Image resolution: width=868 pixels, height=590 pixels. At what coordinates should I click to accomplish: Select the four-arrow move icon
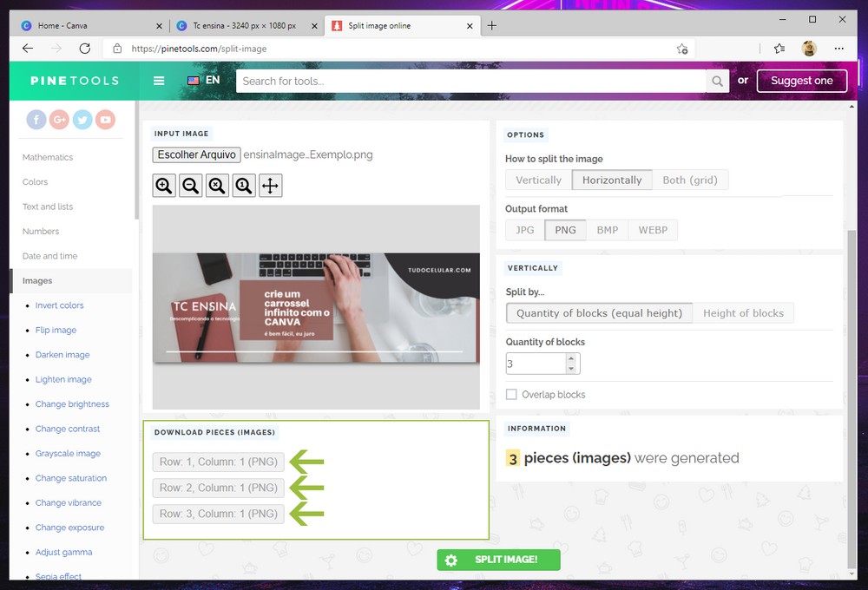pos(271,186)
